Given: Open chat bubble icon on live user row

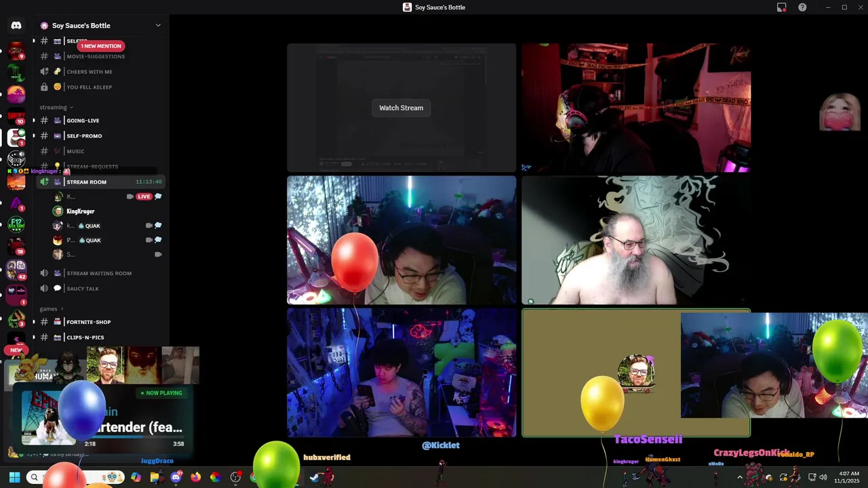Looking at the screenshot, I should click(158, 197).
